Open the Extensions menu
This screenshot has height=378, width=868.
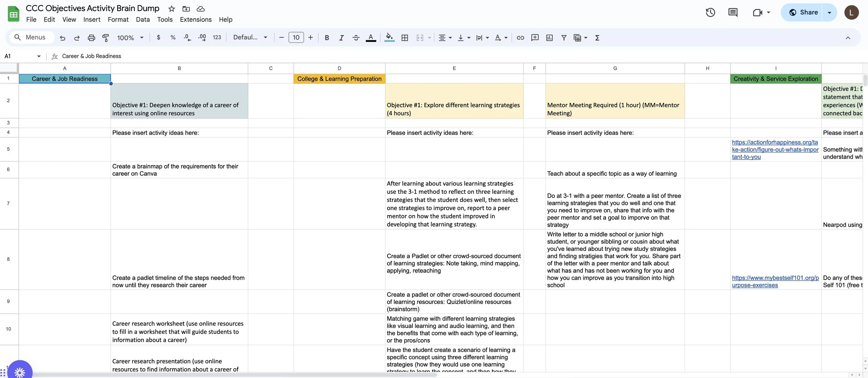pos(196,19)
